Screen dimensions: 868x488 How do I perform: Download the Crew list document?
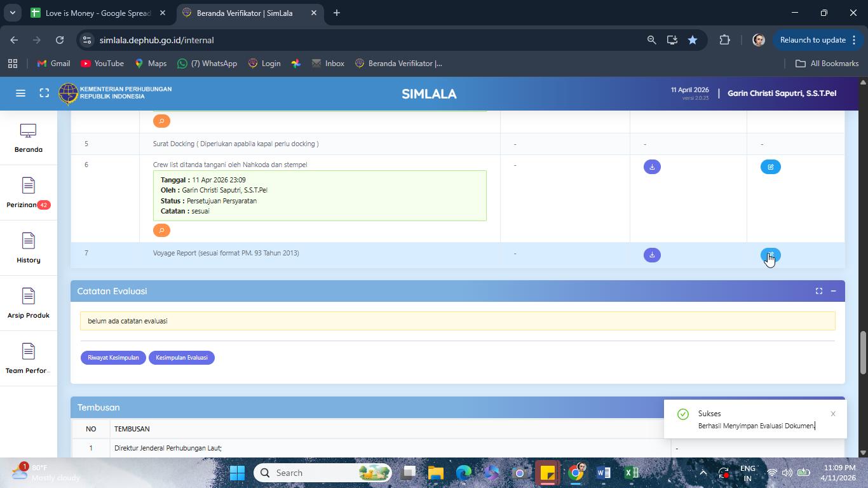(652, 166)
